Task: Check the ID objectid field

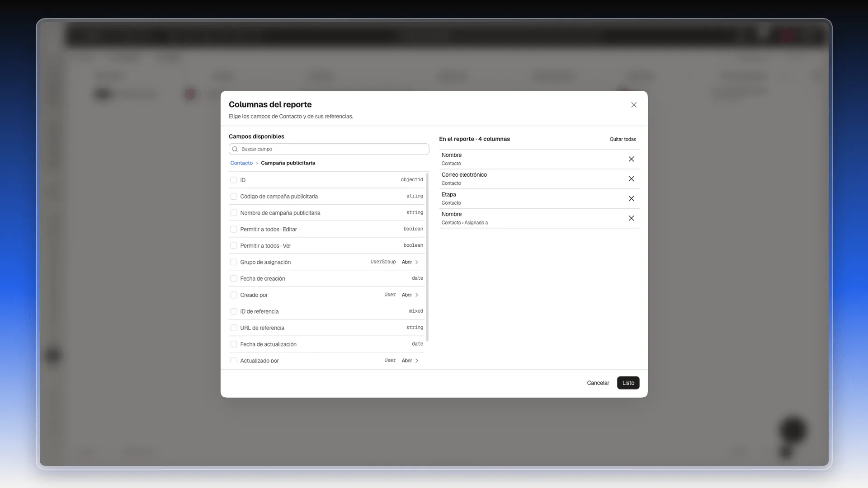Action: 234,180
